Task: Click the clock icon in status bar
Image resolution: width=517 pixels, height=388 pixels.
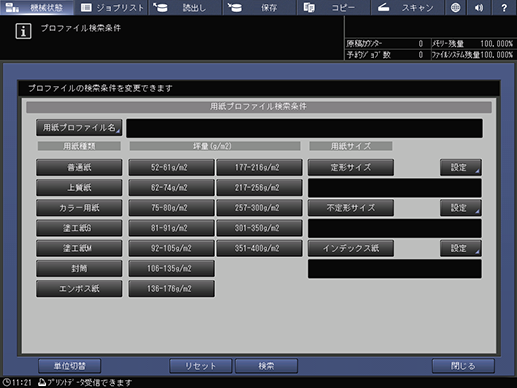Action: 6,382
